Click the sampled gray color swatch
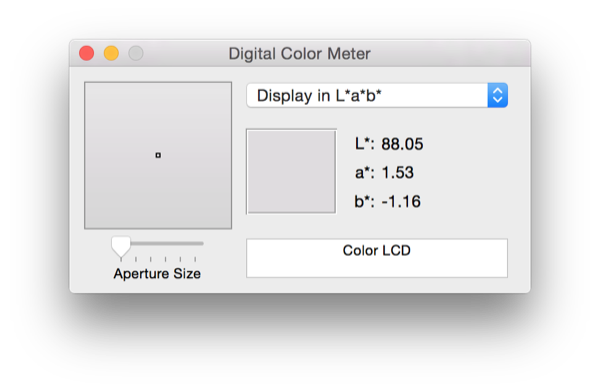The width and height of the screenshot is (600, 392). [292, 172]
